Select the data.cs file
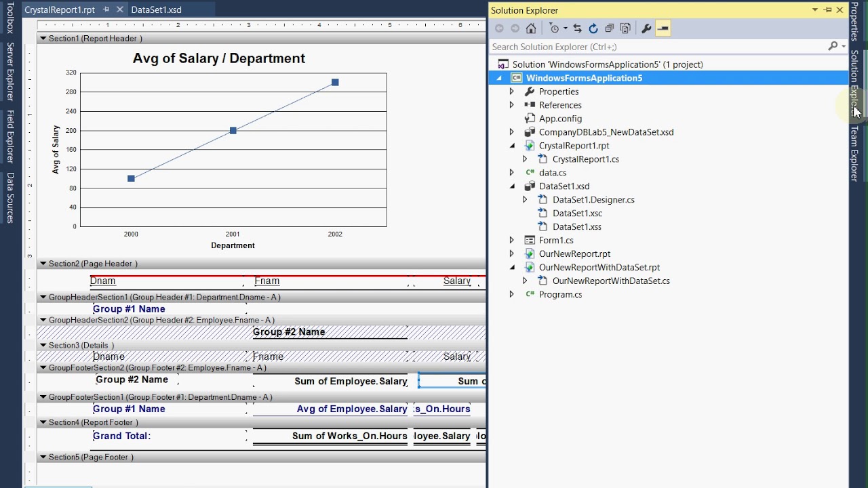This screenshot has width=868, height=488. pyautogui.click(x=552, y=173)
